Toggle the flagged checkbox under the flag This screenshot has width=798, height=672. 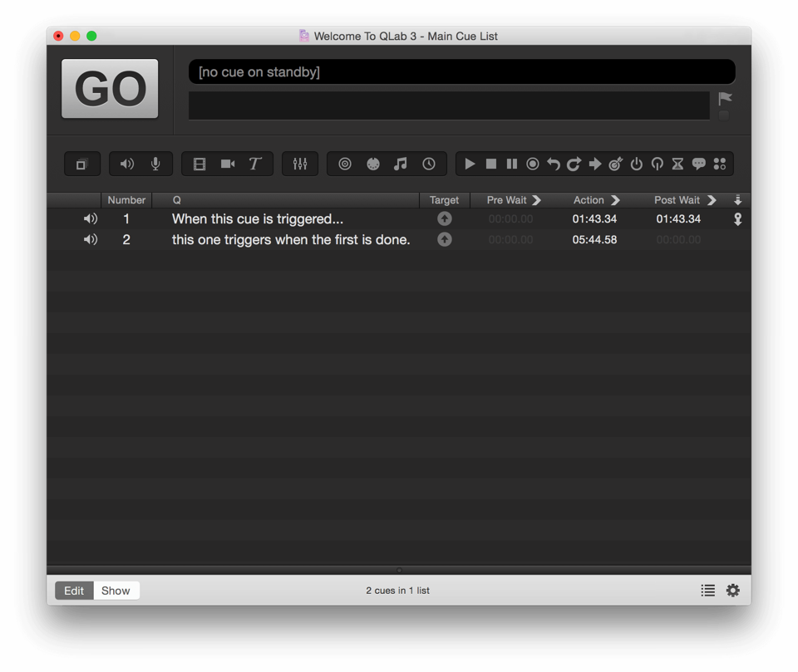pyautogui.click(x=724, y=115)
